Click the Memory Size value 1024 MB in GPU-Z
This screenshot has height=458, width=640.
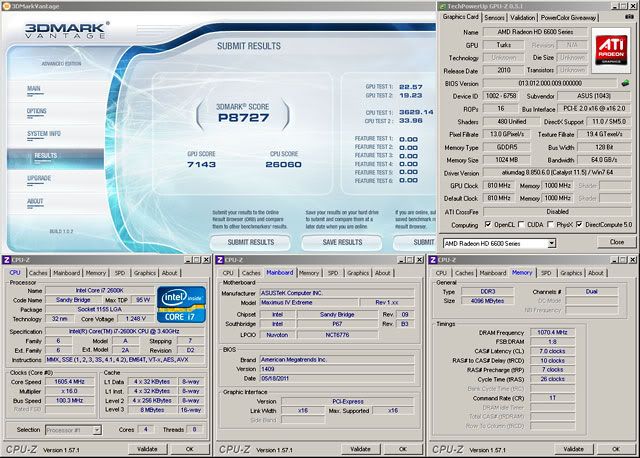(507, 160)
